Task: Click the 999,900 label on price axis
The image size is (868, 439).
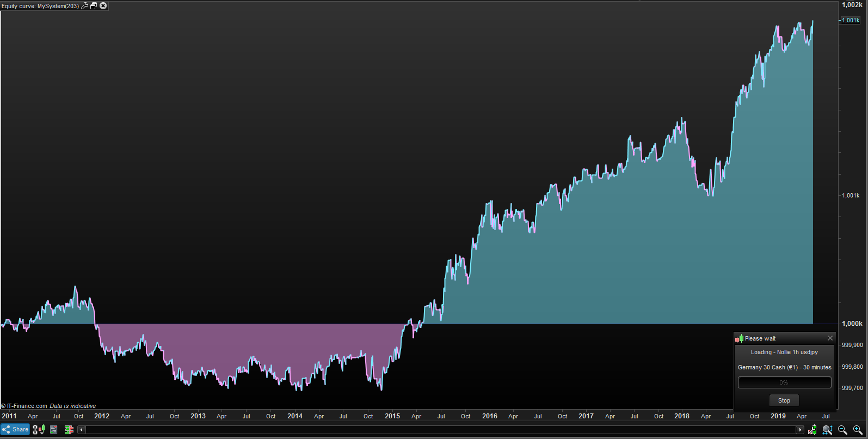Action: click(852, 345)
